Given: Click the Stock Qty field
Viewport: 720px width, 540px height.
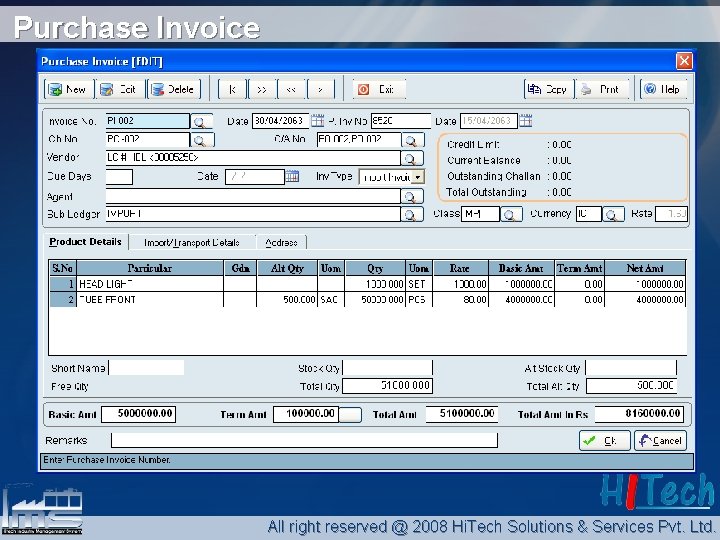Looking at the screenshot, I should point(388,368).
